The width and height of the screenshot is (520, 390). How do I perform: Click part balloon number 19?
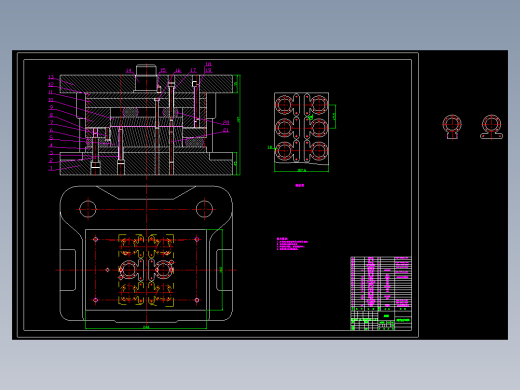pyautogui.click(x=208, y=70)
